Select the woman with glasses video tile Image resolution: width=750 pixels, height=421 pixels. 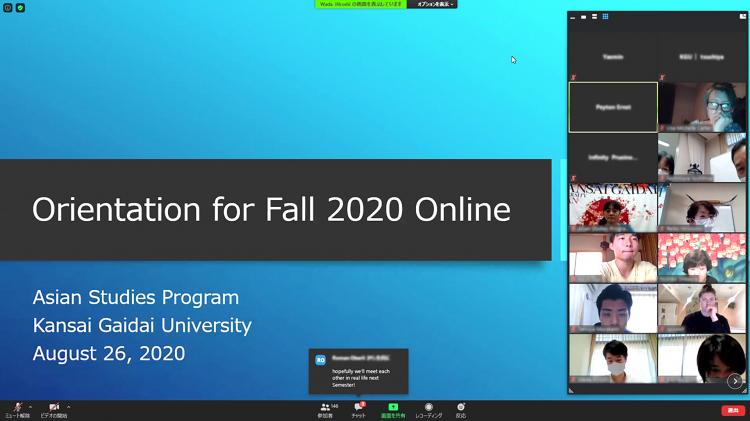702,107
